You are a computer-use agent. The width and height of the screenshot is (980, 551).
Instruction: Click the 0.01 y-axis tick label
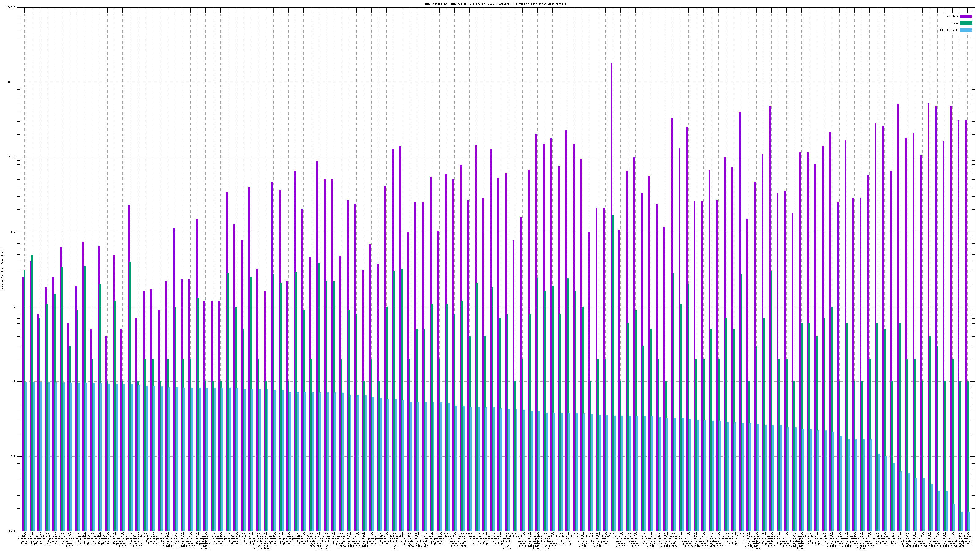(x=13, y=531)
